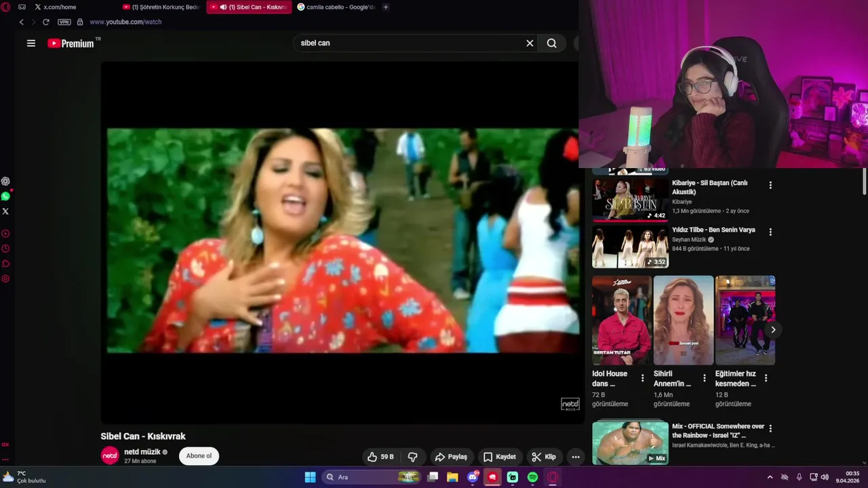Viewport: 868px width, 488px height.
Task: Open X (Twitter) in the Opera sidebar
Action: pyautogui.click(x=5, y=211)
